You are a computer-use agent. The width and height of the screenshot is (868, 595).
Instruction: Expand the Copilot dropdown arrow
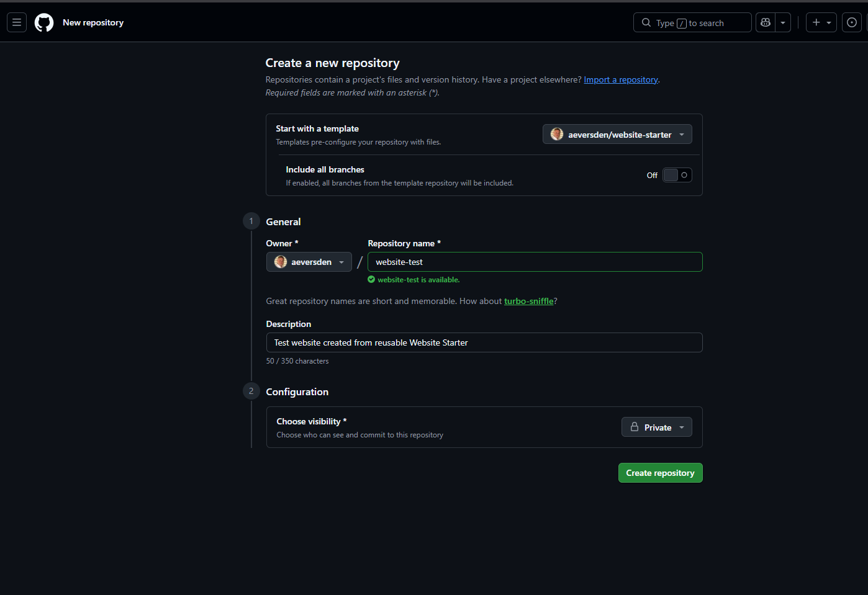(x=783, y=22)
